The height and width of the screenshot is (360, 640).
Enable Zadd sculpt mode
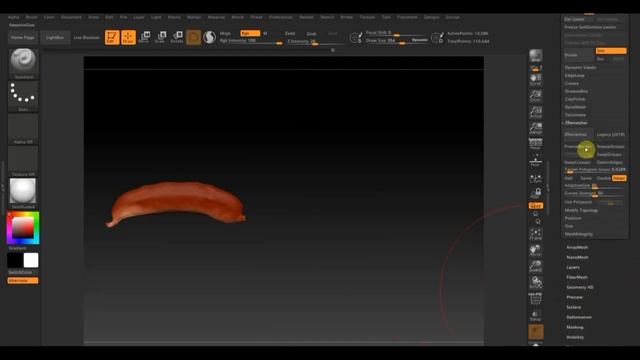pyautogui.click(x=290, y=33)
